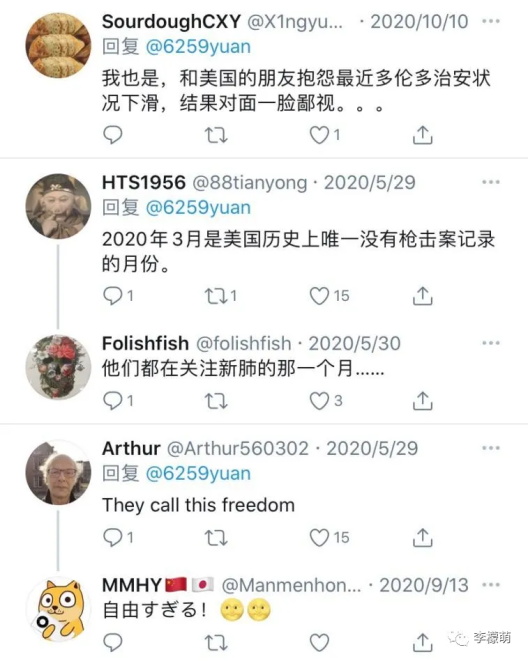Open the cat avatar of MMHY
The image size is (528, 661).
58,609
